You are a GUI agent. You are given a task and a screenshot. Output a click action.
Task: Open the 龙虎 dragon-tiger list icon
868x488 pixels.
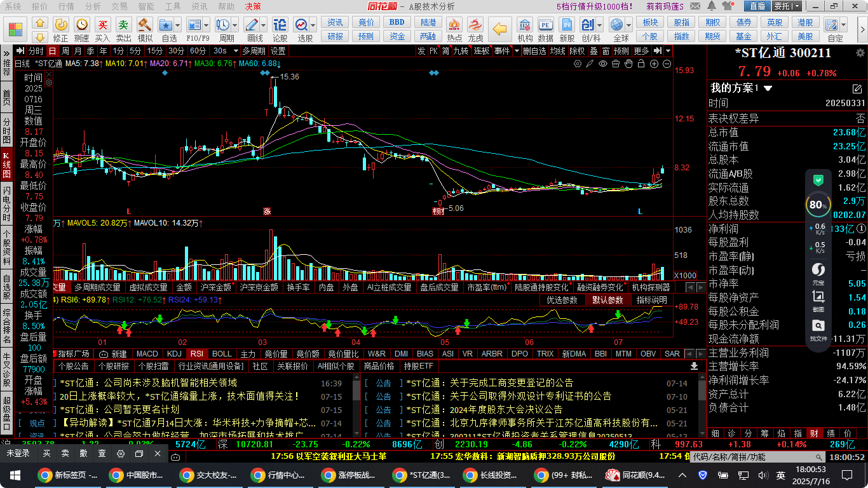(475, 25)
